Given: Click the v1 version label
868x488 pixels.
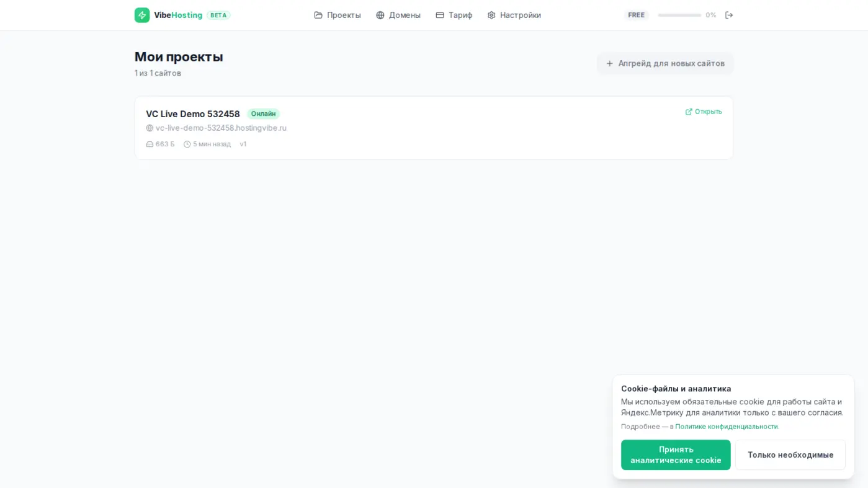Looking at the screenshot, I should click(x=243, y=144).
